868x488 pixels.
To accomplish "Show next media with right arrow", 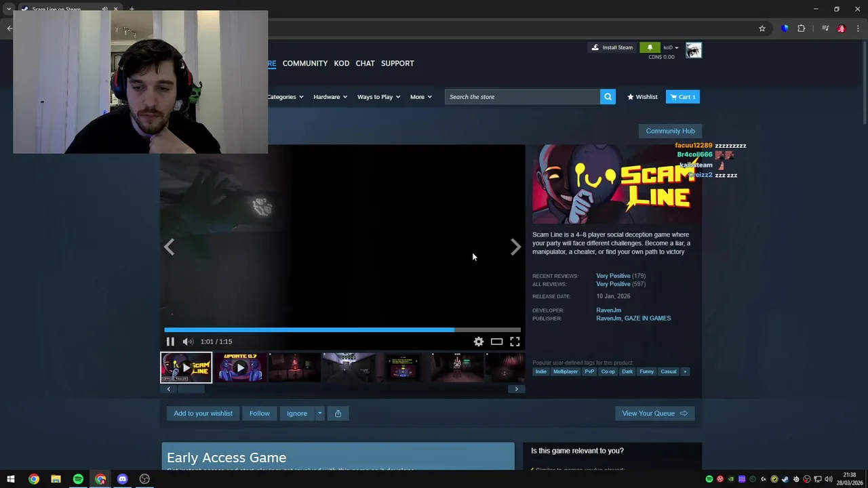I will click(x=515, y=247).
